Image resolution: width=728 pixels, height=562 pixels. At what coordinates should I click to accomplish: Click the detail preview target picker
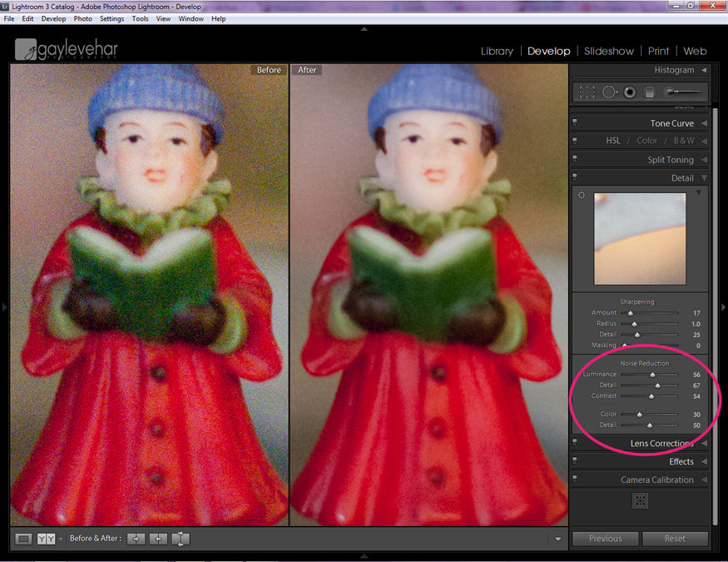tap(582, 196)
